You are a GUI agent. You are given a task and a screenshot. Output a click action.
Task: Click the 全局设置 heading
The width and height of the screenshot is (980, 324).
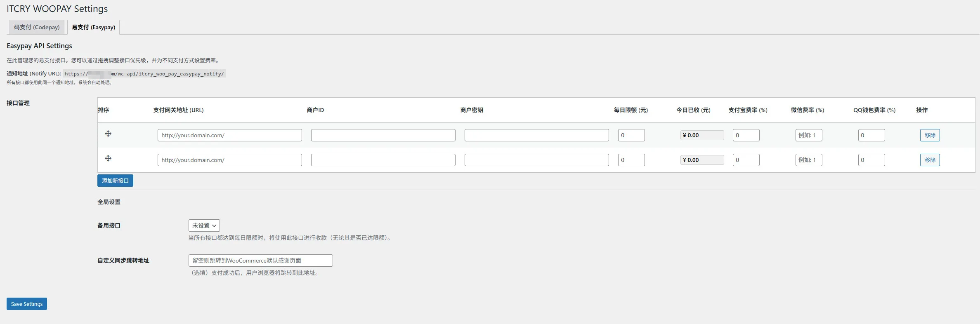[x=109, y=202]
